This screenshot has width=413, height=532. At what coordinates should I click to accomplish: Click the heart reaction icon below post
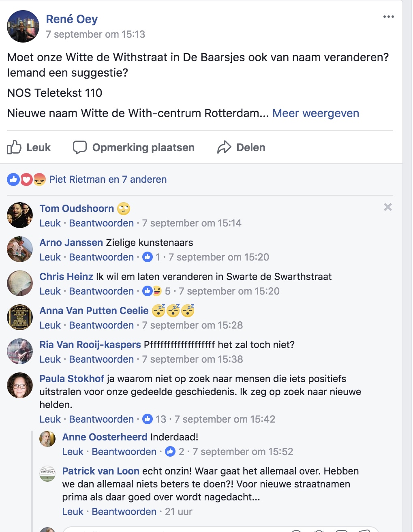tap(27, 179)
